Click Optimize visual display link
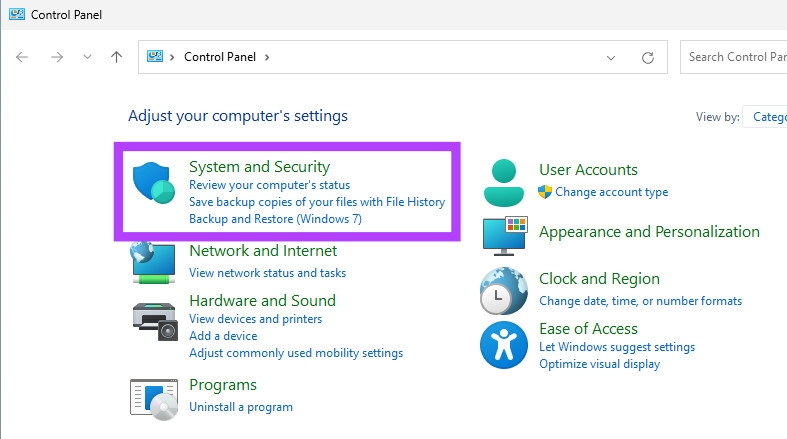The image size is (787, 439). tap(600, 364)
